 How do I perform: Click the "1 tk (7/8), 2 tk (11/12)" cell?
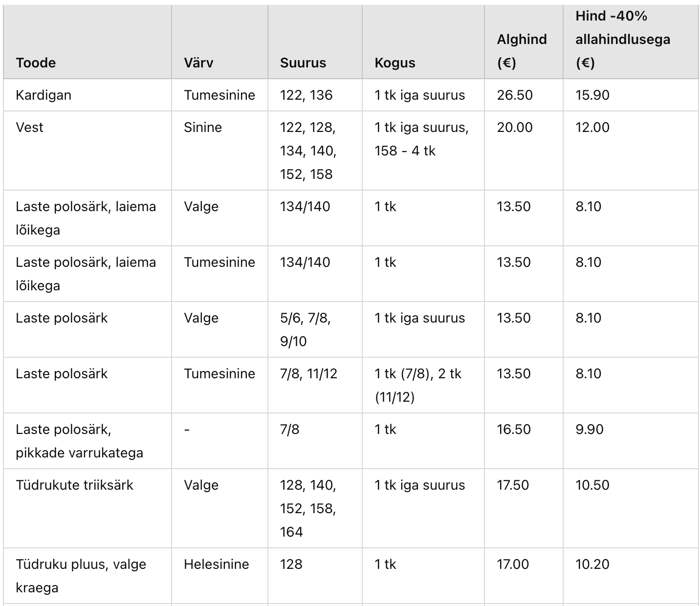coord(418,385)
